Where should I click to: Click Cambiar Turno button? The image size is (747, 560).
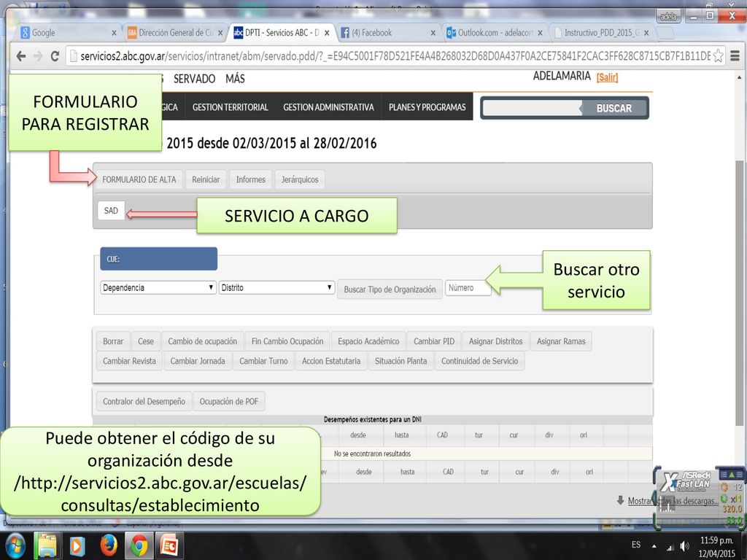point(263,361)
